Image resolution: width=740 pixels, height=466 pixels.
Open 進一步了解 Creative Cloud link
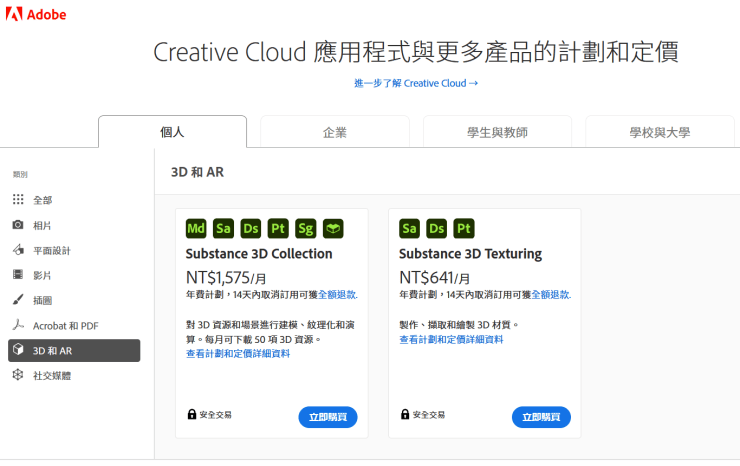416,83
